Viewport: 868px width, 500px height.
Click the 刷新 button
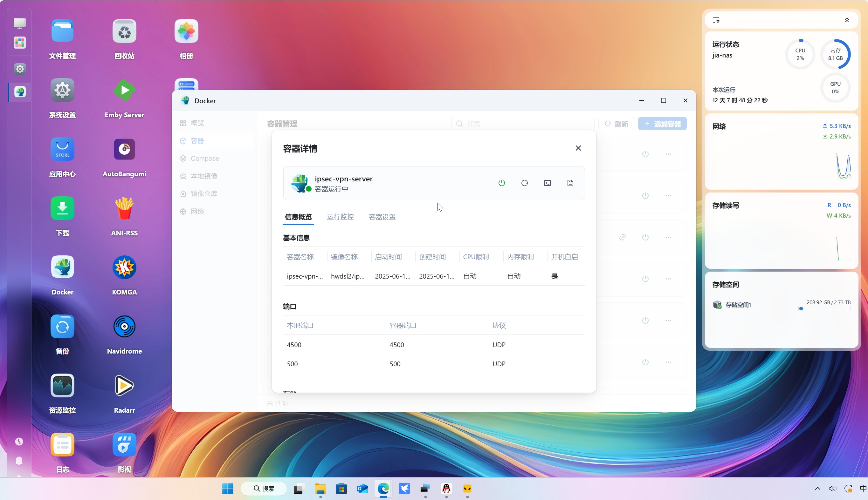point(616,124)
